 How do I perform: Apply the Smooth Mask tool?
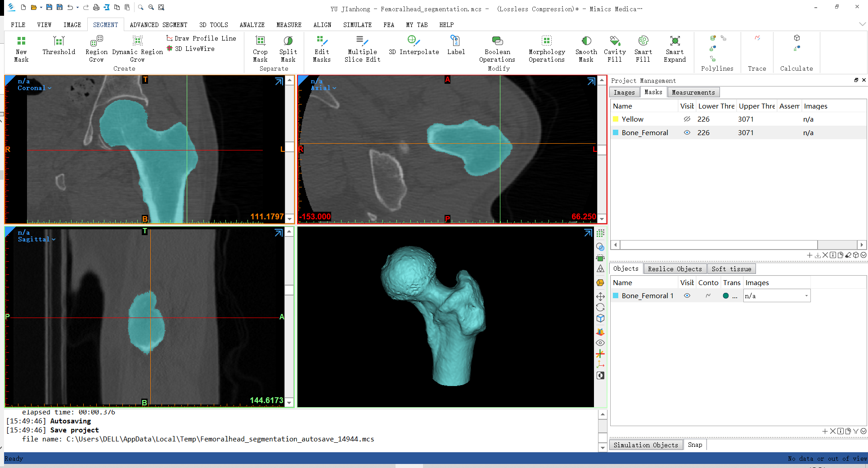click(x=586, y=49)
